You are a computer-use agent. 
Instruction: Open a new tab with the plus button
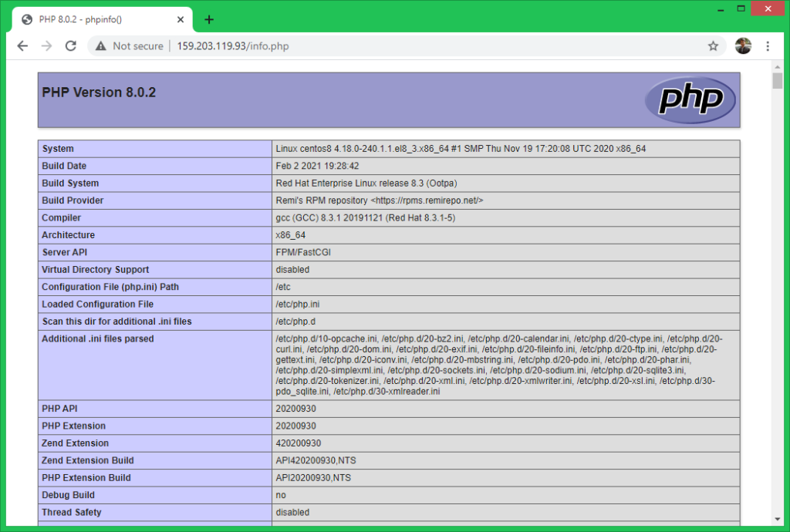click(x=209, y=20)
